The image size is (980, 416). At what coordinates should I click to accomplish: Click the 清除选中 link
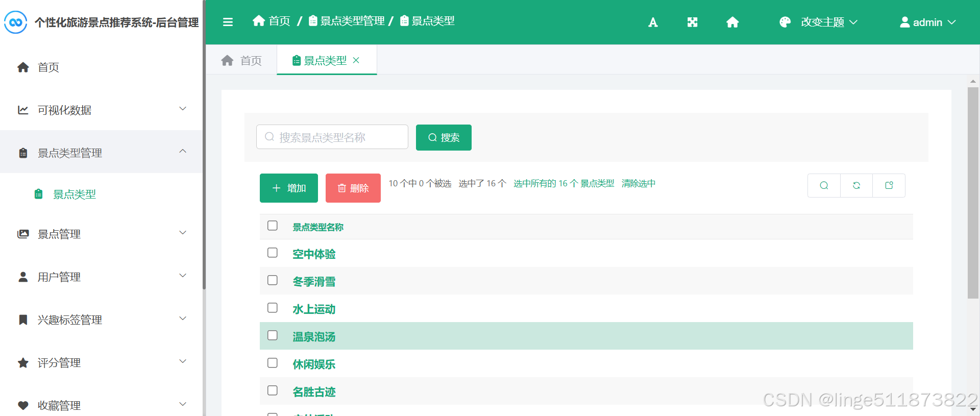[639, 183]
